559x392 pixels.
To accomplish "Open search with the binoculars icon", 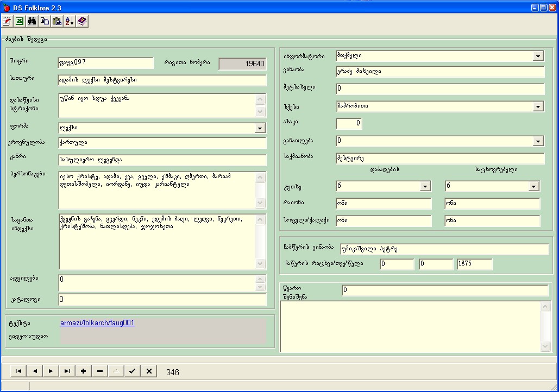I will point(32,21).
